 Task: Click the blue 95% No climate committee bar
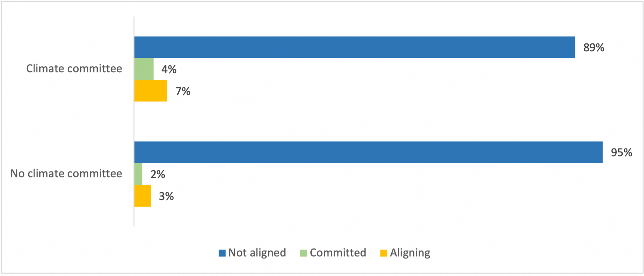[368, 152]
